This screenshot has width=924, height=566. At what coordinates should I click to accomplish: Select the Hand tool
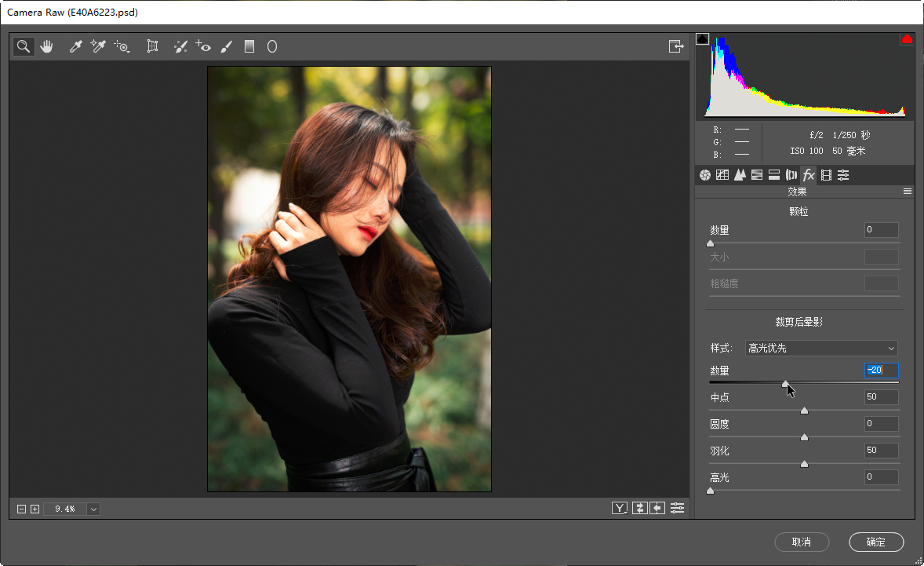tap(46, 47)
